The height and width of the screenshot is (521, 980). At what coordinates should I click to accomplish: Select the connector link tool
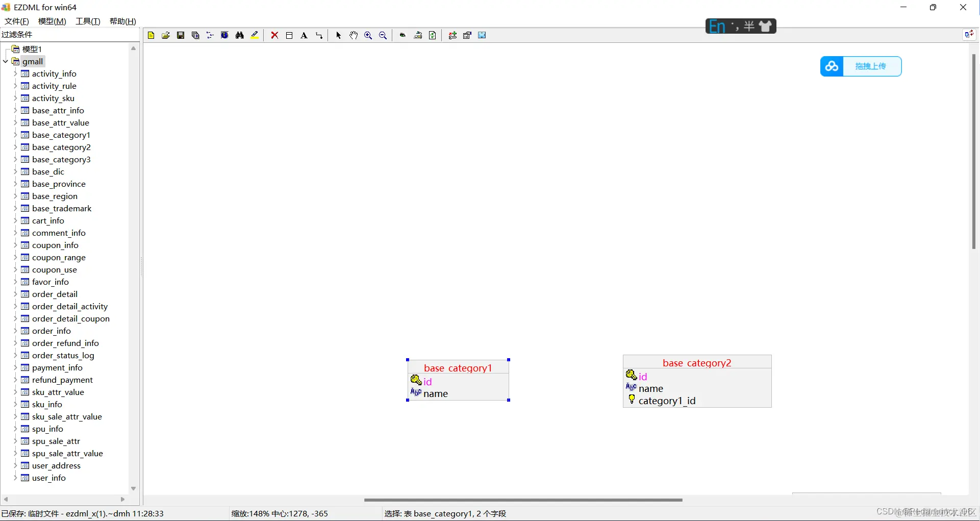point(319,35)
